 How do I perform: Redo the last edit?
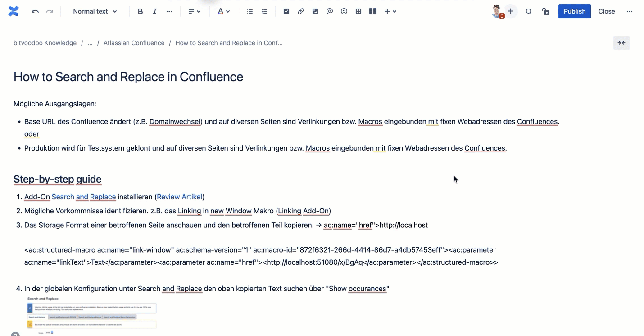[50, 11]
